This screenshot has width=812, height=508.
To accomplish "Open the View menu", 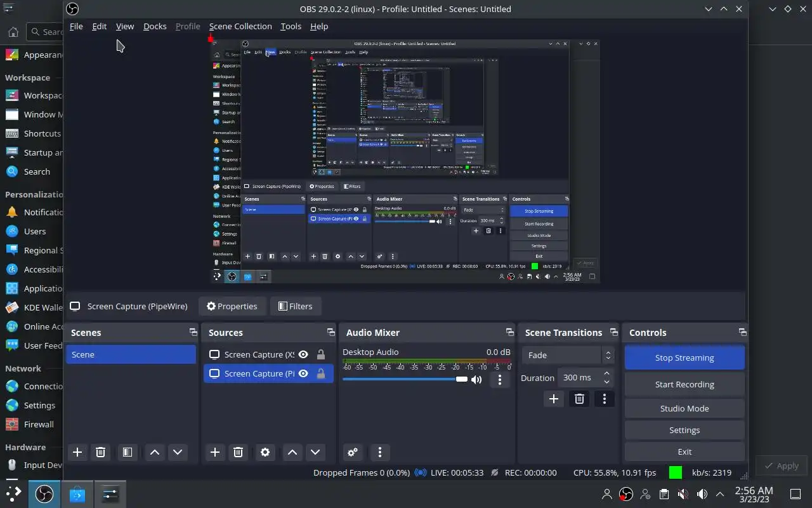I will [x=125, y=26].
